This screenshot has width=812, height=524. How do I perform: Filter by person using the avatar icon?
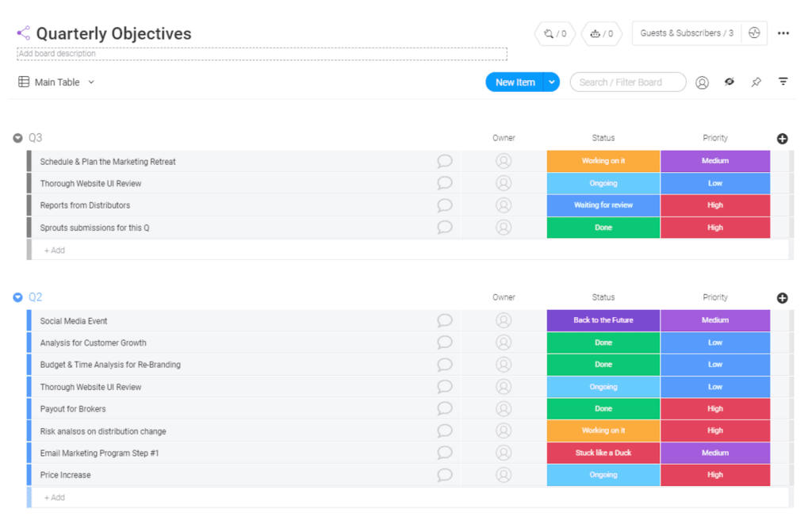(702, 82)
